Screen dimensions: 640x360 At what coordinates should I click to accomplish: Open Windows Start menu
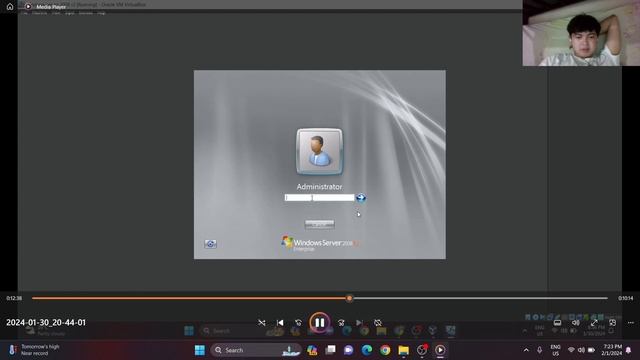[x=200, y=350]
